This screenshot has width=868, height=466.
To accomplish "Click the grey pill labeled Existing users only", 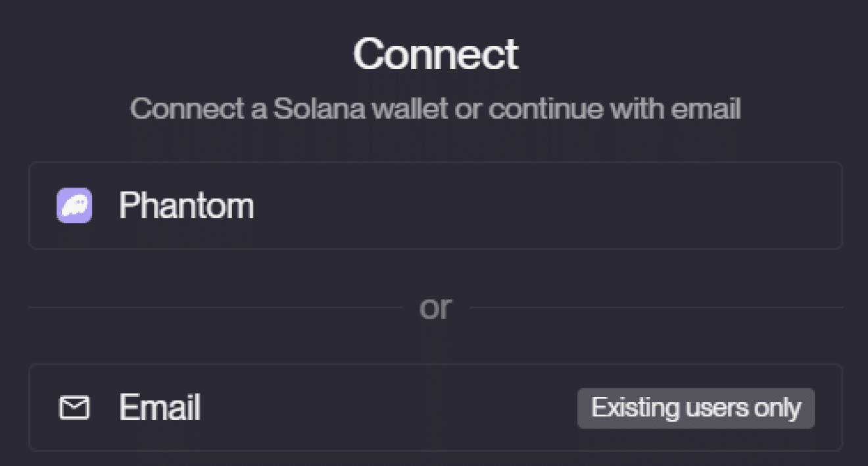I will [x=696, y=407].
